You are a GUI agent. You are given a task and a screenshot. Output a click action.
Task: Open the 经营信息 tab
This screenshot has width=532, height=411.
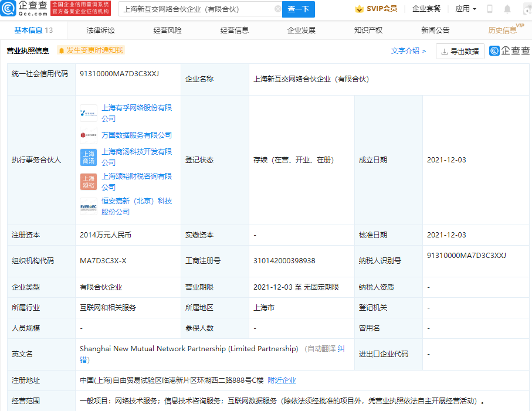(235, 30)
